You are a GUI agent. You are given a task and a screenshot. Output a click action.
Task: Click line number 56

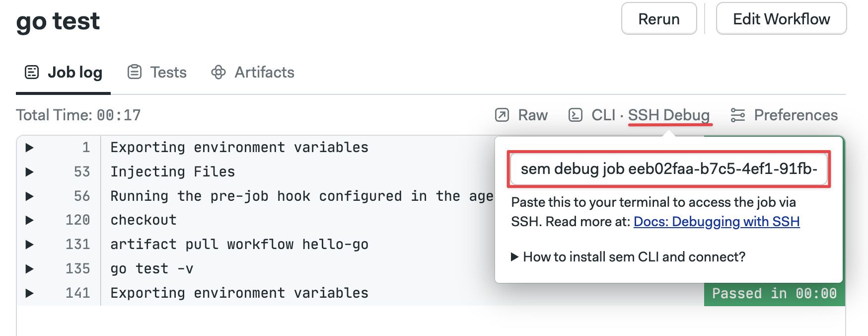(x=82, y=196)
